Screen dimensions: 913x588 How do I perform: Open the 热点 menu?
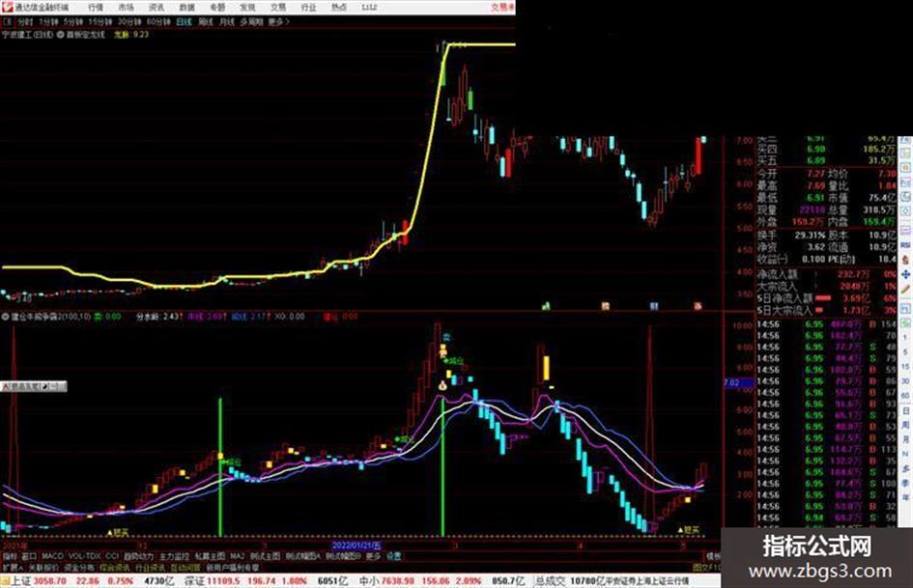(339, 7)
